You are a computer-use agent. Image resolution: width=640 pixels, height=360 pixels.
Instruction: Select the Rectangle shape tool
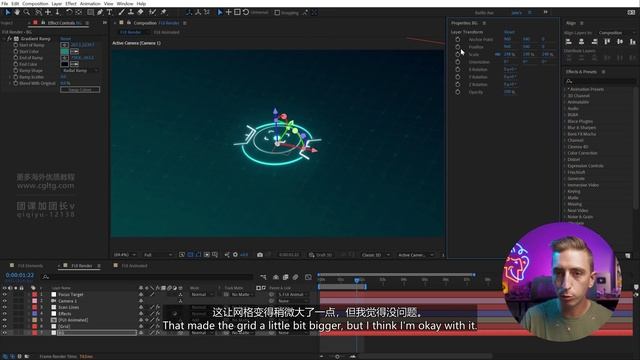91,12
